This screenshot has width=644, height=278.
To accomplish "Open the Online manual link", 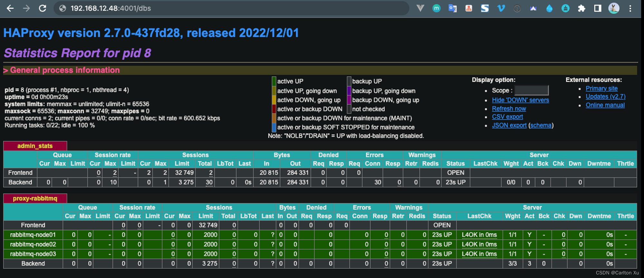I will [x=605, y=105].
